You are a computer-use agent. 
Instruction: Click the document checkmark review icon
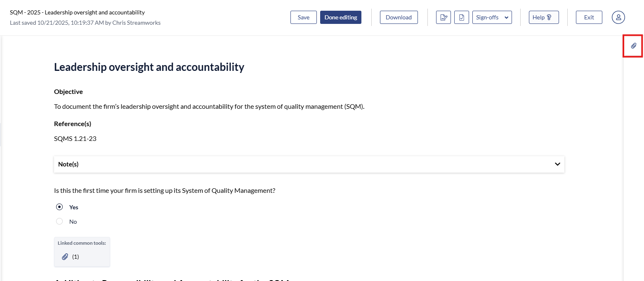(462, 17)
